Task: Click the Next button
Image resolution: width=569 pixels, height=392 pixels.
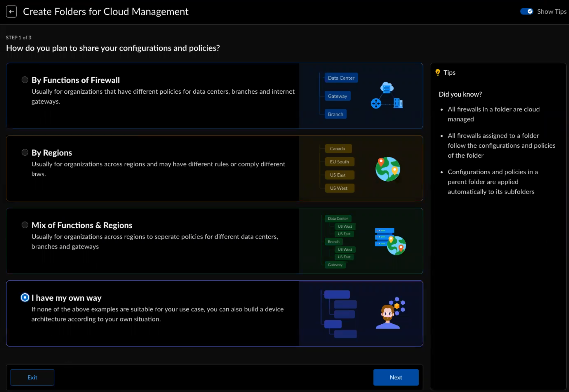Action: point(396,377)
